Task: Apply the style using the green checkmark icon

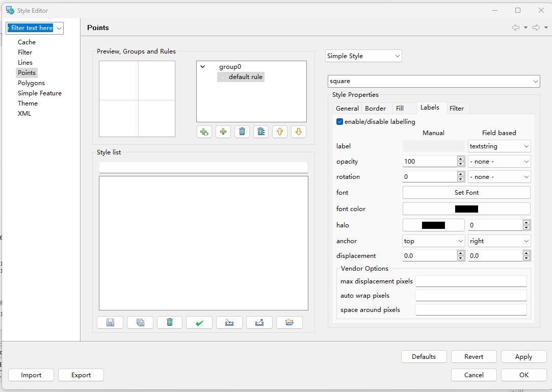Action: pyautogui.click(x=199, y=322)
